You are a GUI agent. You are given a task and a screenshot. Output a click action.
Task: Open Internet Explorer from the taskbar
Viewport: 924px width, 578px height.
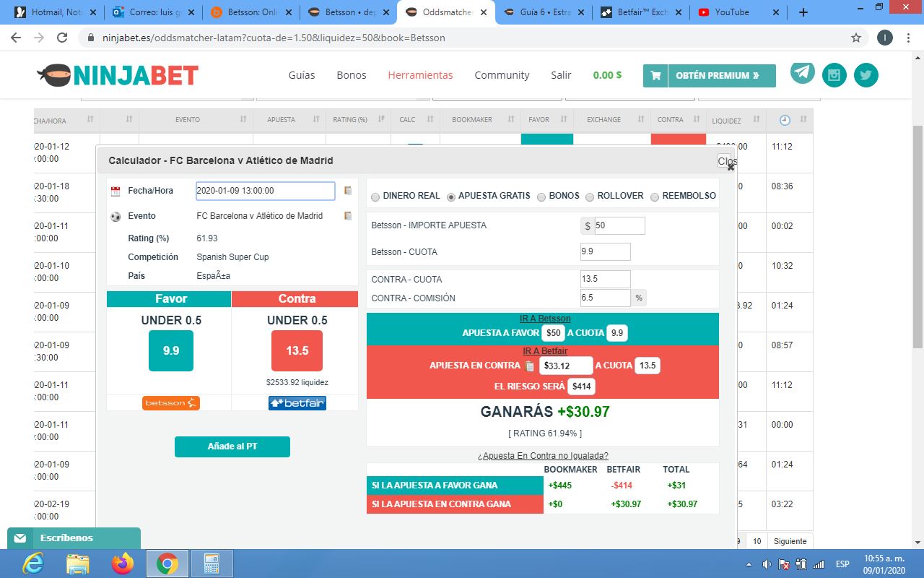(x=32, y=564)
